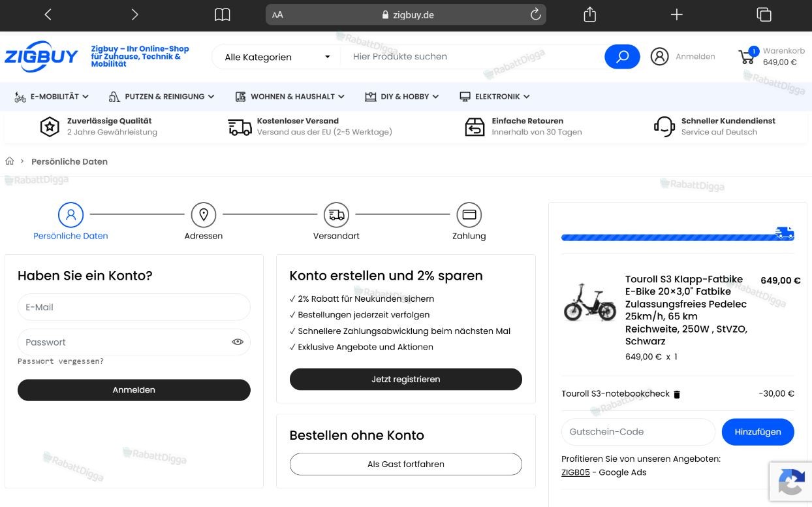Click Jetzt registrieren button
The image size is (812, 507).
406,380
